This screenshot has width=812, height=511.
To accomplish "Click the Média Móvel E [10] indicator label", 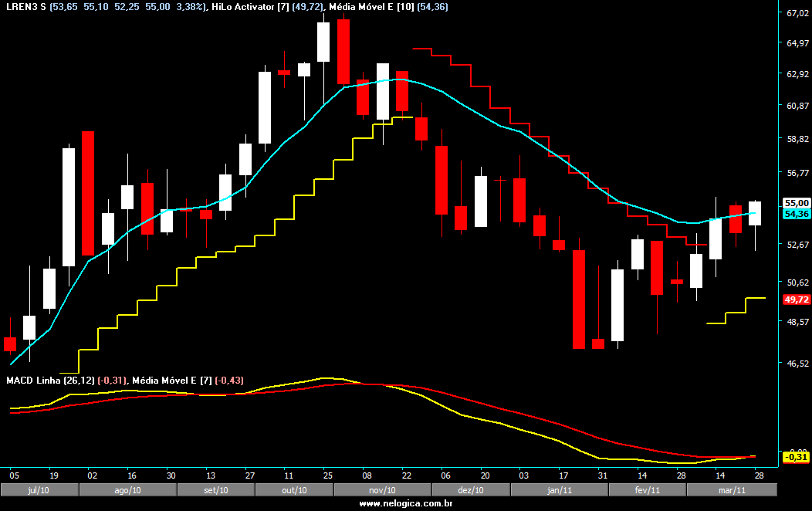I will [x=371, y=7].
